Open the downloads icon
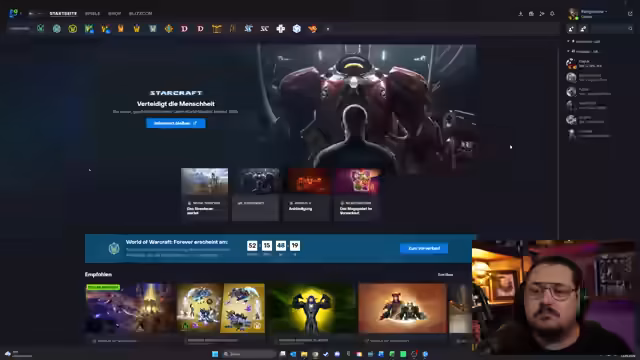This screenshot has width=640, height=360. (x=520, y=13)
